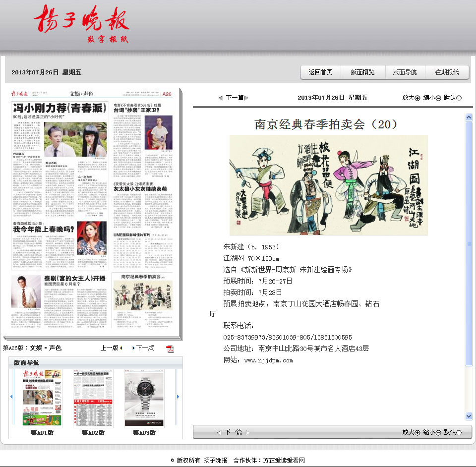Click the 朱新建（b. 1953） artist line
This screenshot has width=476, height=467.
pos(251,247)
